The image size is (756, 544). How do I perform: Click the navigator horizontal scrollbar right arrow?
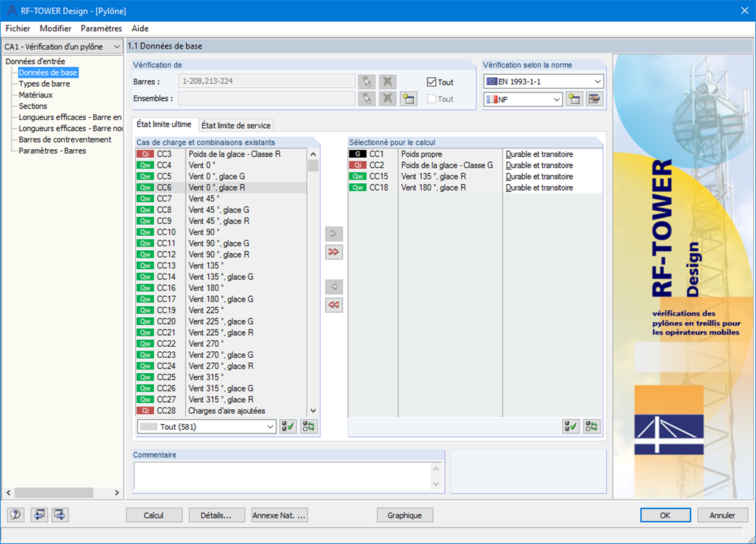[x=117, y=493]
